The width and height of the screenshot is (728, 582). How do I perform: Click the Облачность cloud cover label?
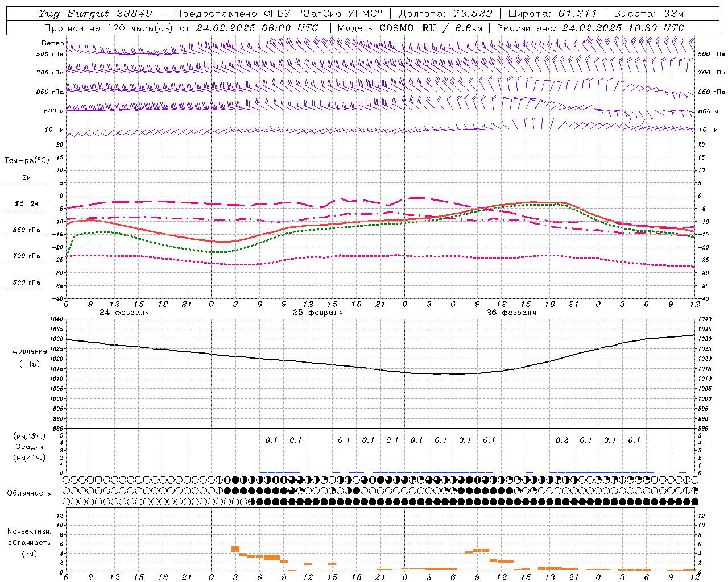29,493
